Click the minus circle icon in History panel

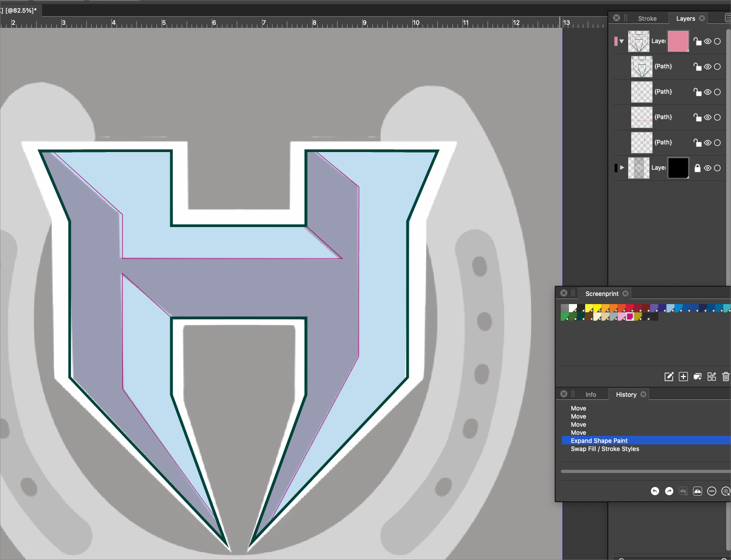(712, 491)
